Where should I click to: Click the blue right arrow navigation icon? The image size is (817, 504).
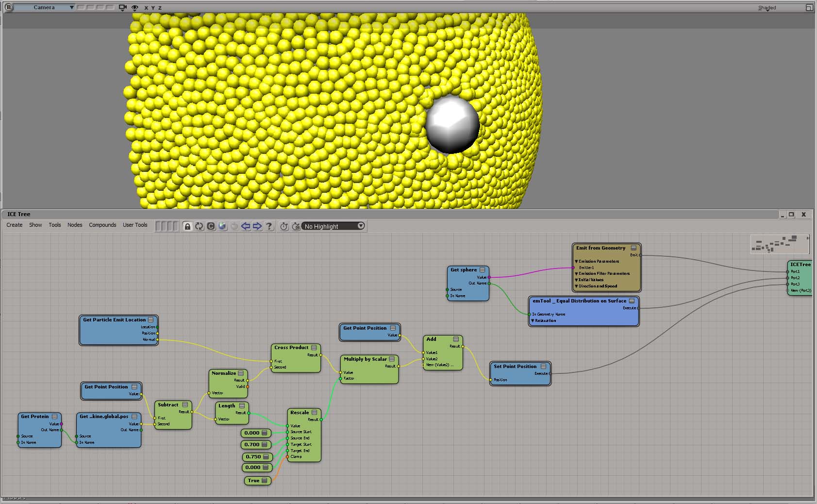click(257, 226)
